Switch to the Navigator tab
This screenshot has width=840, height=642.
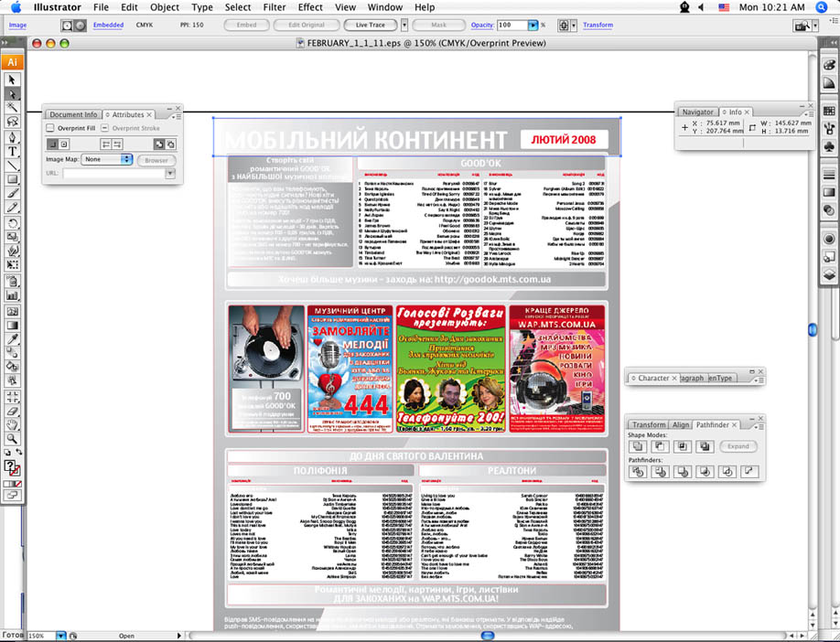tap(697, 112)
